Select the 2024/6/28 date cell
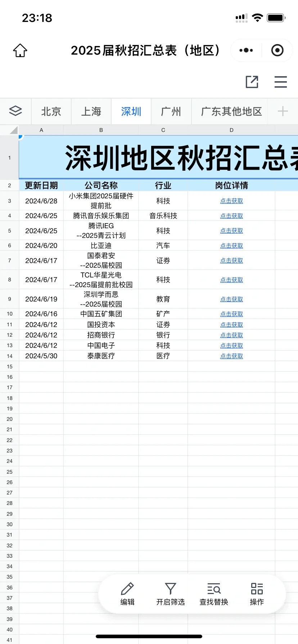Viewport: 298px width, 644px height. click(41, 201)
